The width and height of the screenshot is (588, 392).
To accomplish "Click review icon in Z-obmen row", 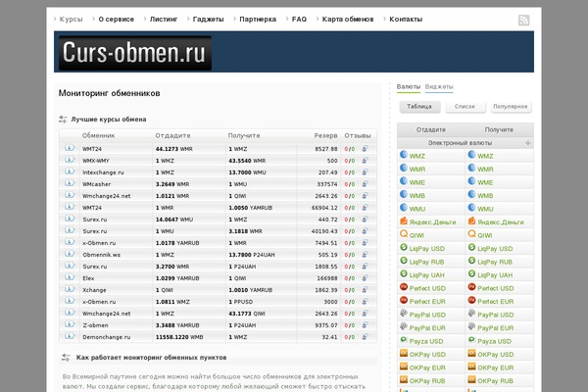I will click(x=365, y=324).
